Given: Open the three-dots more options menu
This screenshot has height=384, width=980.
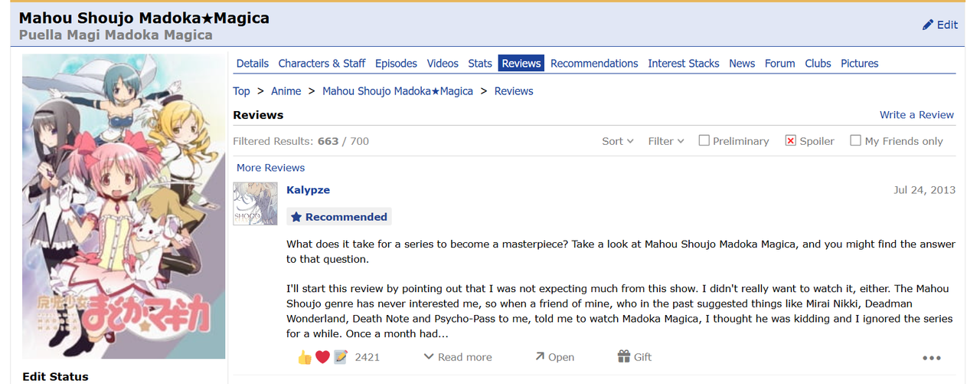Looking at the screenshot, I should (x=931, y=358).
